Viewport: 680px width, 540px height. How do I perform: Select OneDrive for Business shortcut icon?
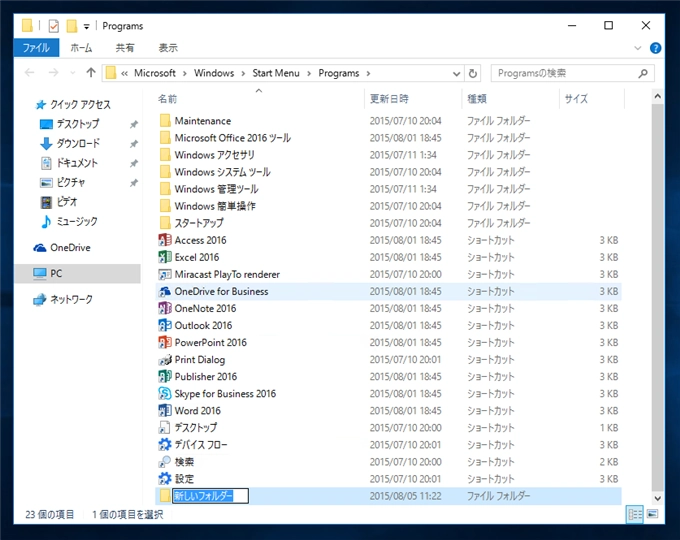[165, 291]
